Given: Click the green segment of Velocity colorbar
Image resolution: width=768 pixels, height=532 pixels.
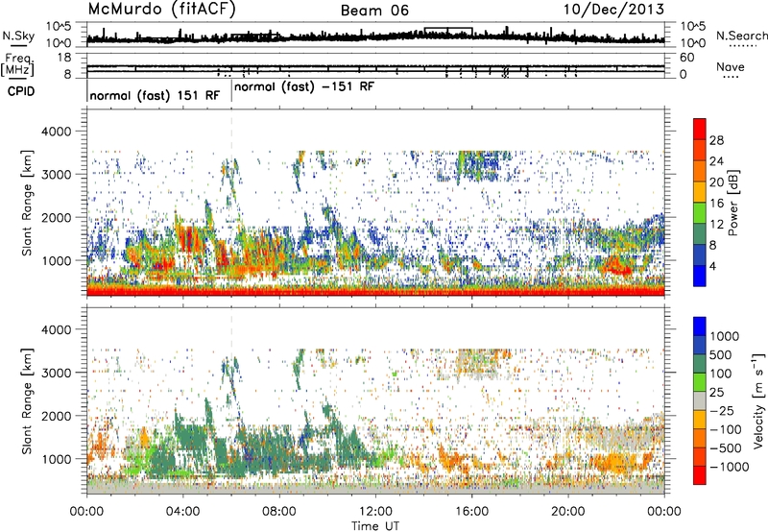Looking at the screenshot, I should 700,382.
